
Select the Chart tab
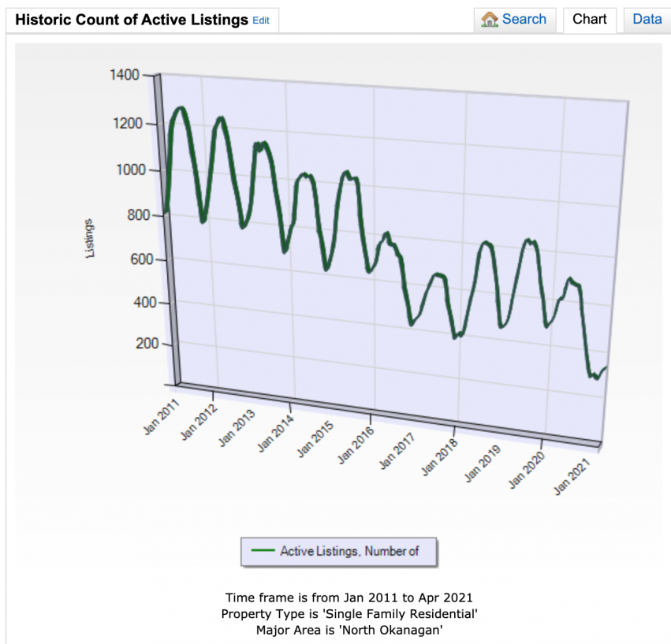[589, 20]
